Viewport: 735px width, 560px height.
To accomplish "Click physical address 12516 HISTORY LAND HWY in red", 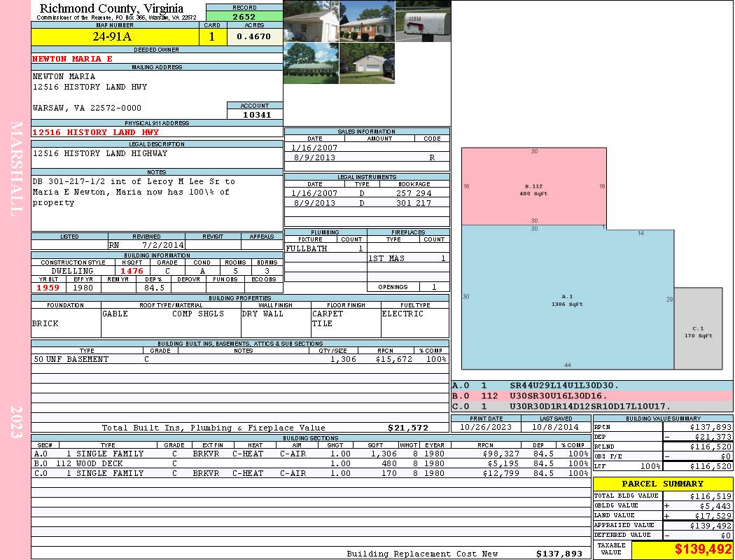I will coord(96,132).
